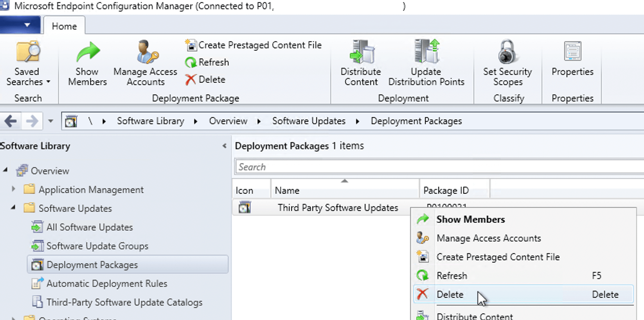Screen dimensions: 644x320
Task: Click the breadcrumb root icon
Action: click(x=71, y=121)
